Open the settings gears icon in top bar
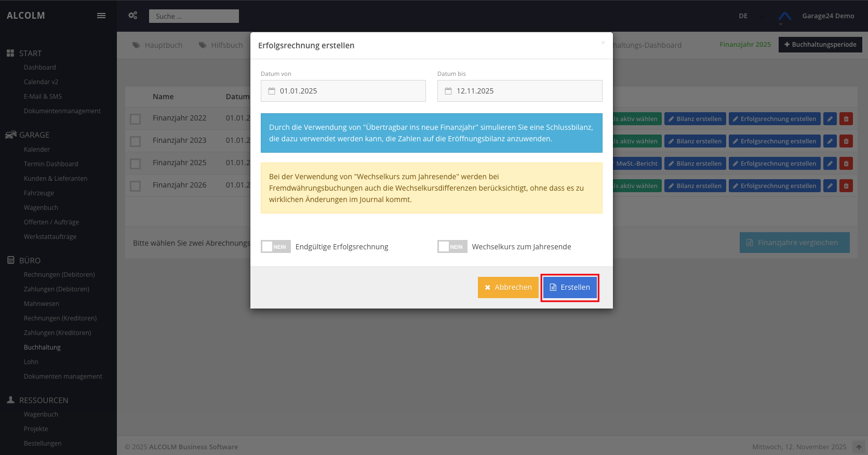This screenshot has height=455, width=868. coord(133,16)
